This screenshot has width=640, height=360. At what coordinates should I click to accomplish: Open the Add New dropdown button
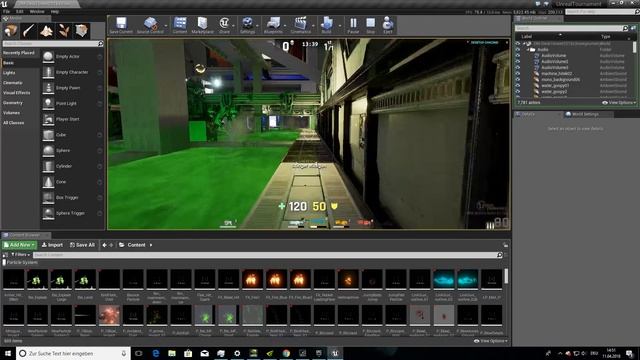tap(19, 245)
